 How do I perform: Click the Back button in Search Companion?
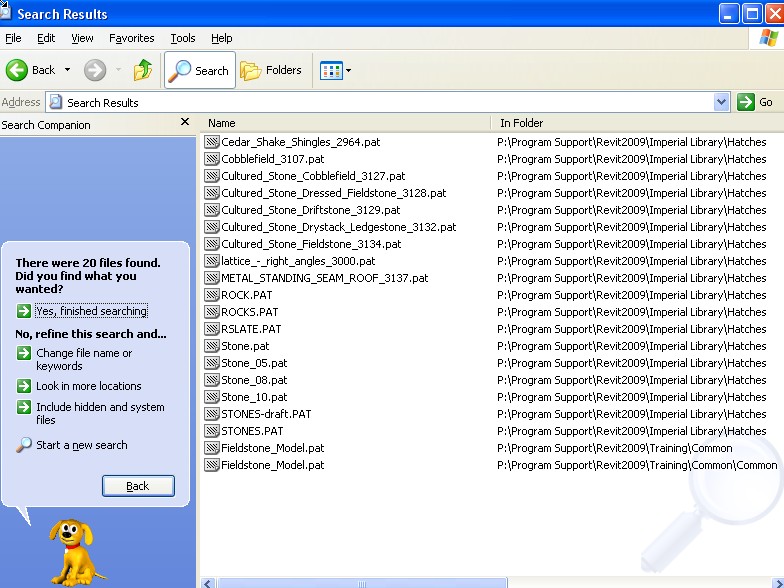138,486
